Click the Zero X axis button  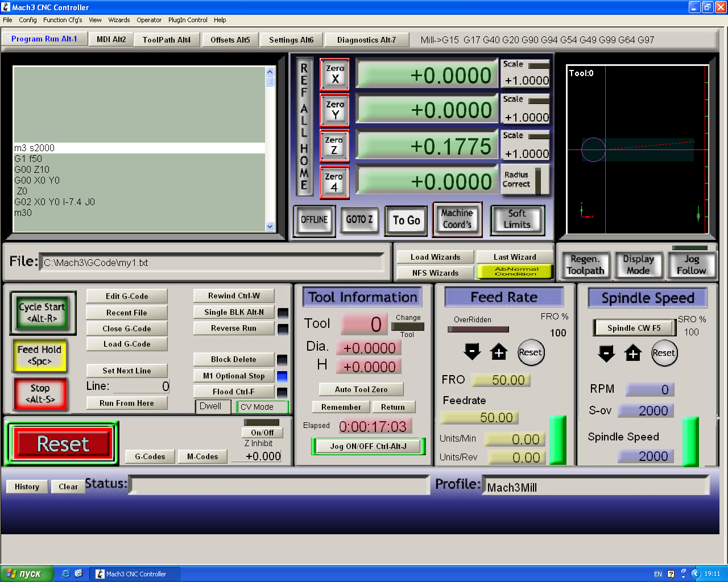(335, 74)
